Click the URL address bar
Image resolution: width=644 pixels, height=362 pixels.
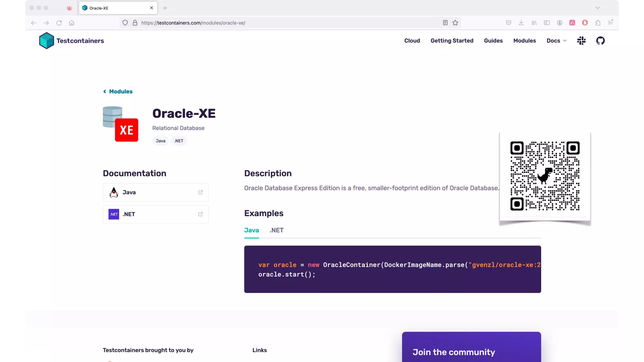283,23
